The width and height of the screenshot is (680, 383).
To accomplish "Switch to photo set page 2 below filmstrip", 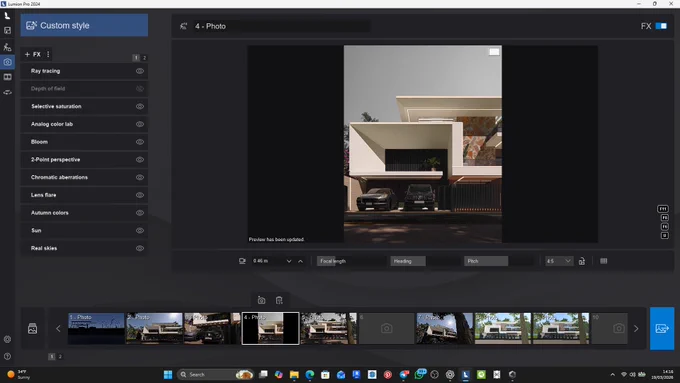I will coord(60,357).
